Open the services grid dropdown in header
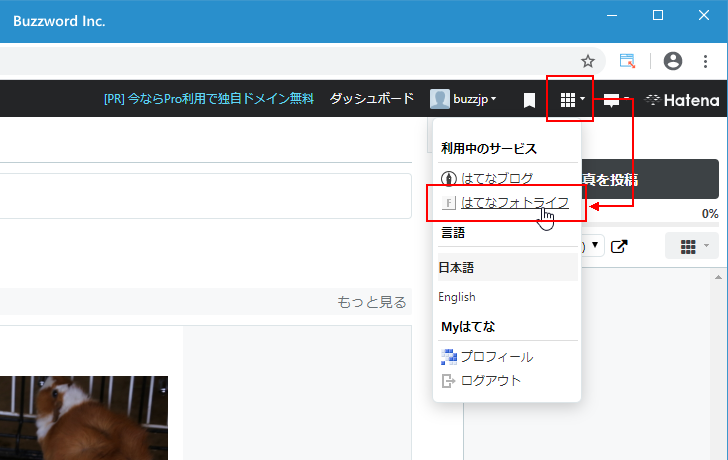The width and height of the screenshot is (728, 460). [572, 99]
